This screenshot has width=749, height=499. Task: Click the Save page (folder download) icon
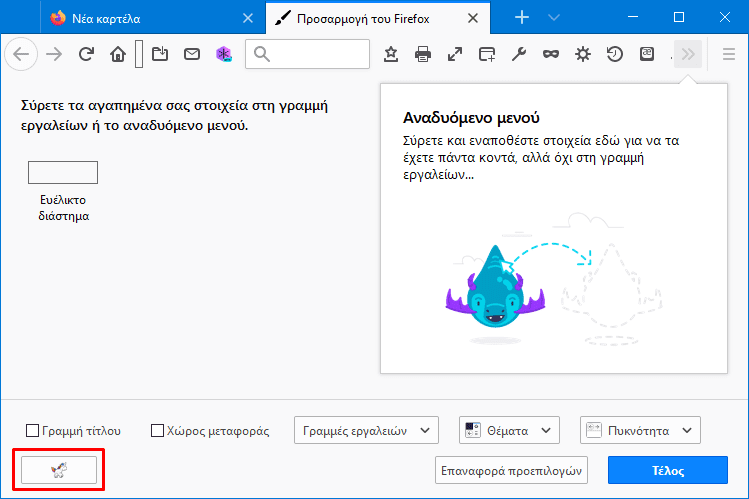[x=160, y=54]
